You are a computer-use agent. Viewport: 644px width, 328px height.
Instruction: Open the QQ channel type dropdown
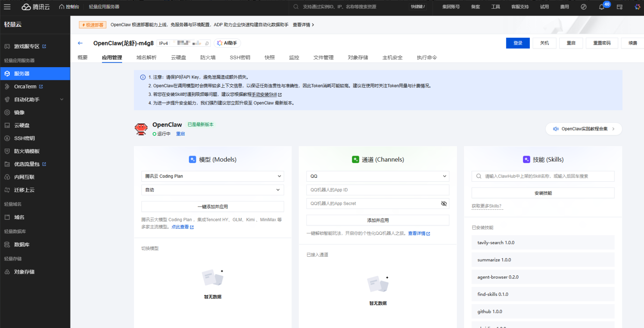click(x=377, y=176)
